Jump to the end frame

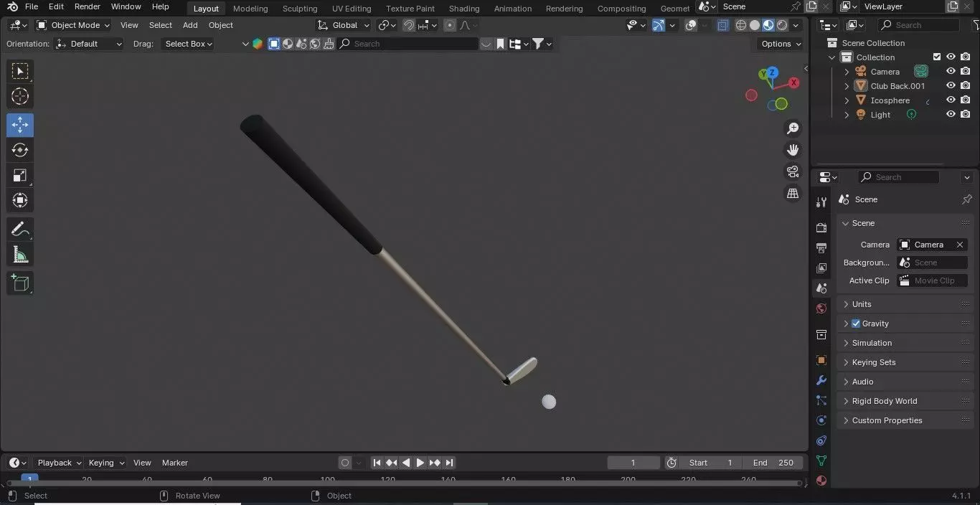[x=449, y=463]
